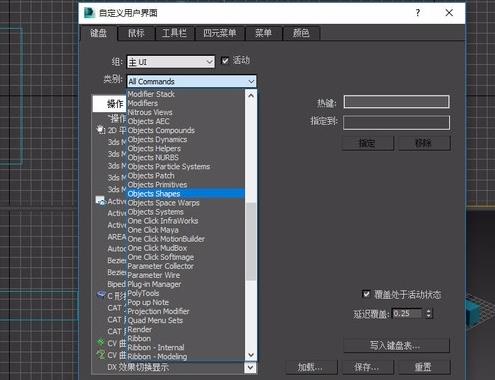Click the action list scroll down arrow

pyautogui.click(x=250, y=367)
